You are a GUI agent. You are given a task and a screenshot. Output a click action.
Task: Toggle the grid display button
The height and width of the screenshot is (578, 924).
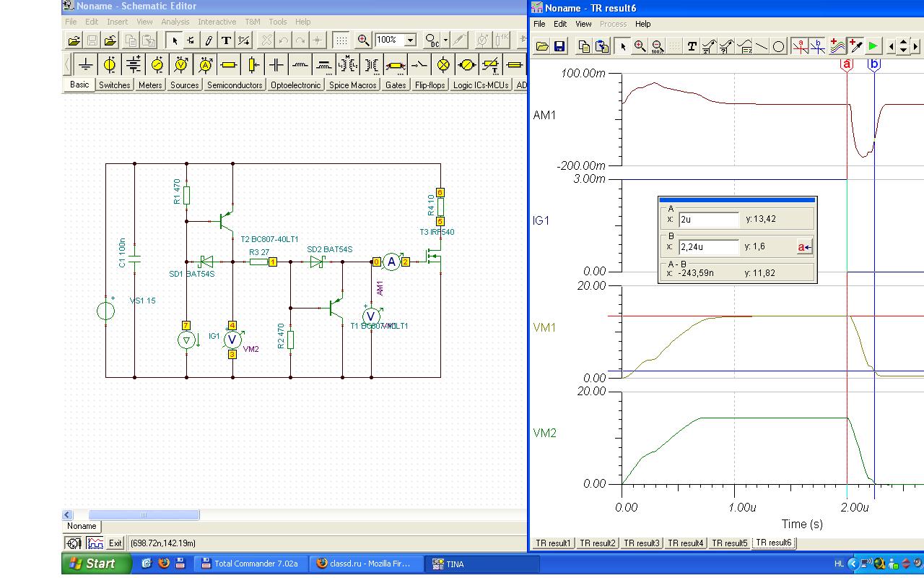[x=341, y=40]
